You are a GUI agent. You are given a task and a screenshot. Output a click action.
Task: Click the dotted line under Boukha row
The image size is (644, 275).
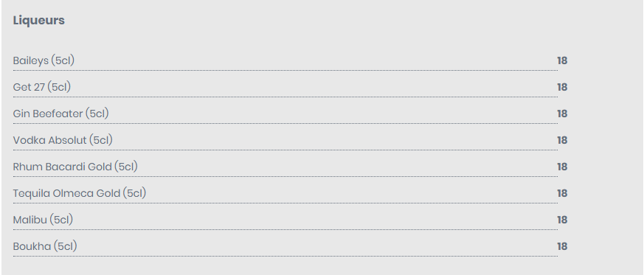[285, 256]
